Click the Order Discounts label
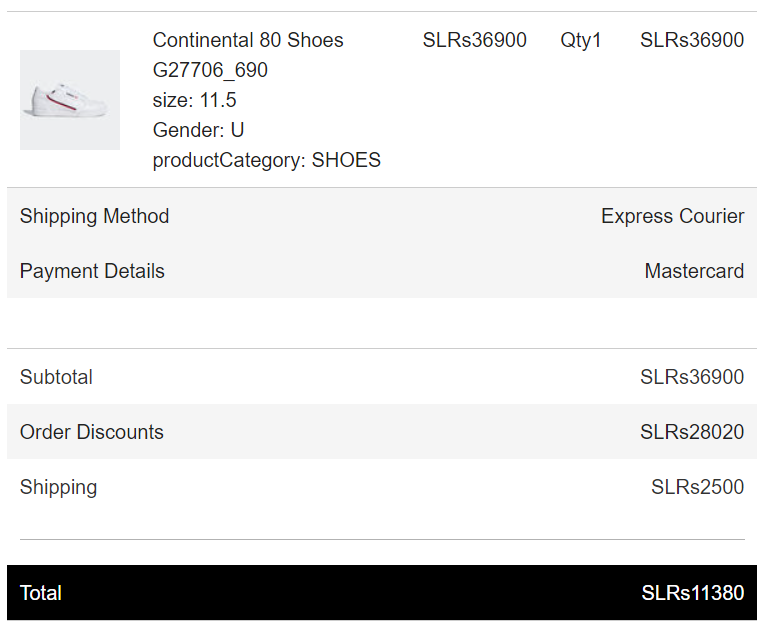The width and height of the screenshot is (762, 629). coord(92,432)
